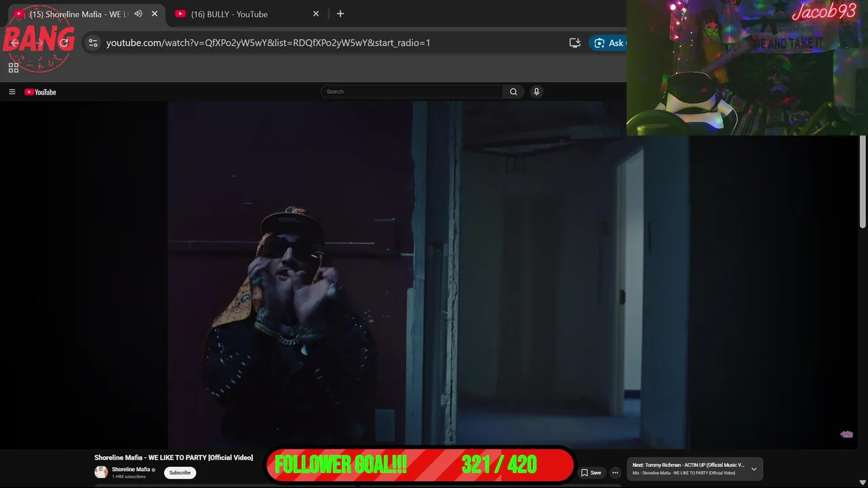Open the apps grid icon below toolbar

(x=13, y=68)
